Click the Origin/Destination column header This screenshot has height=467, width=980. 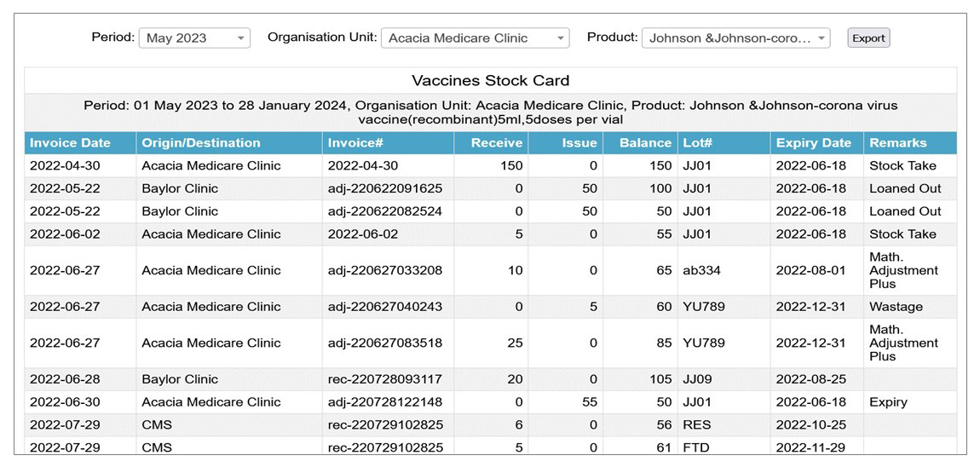(x=201, y=143)
